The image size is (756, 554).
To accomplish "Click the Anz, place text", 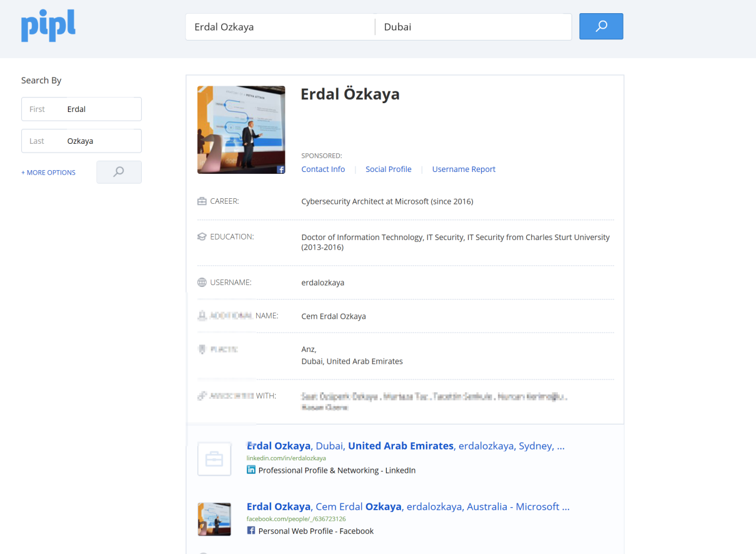I will pos(309,350).
